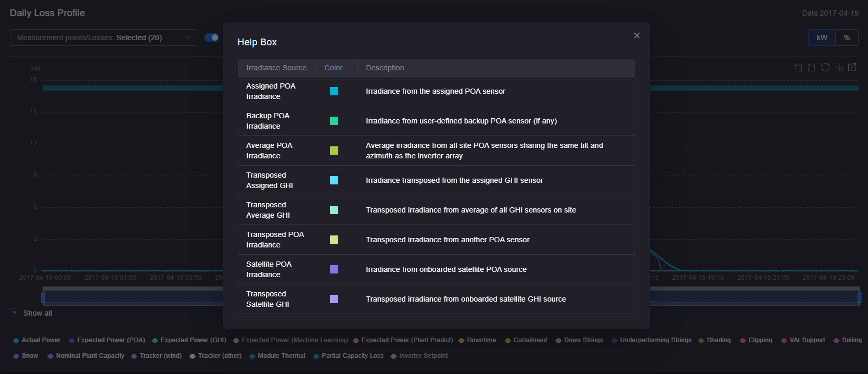Screen dimensions: 868x374
Task: Open the chart in an external view
Action: tap(852, 67)
